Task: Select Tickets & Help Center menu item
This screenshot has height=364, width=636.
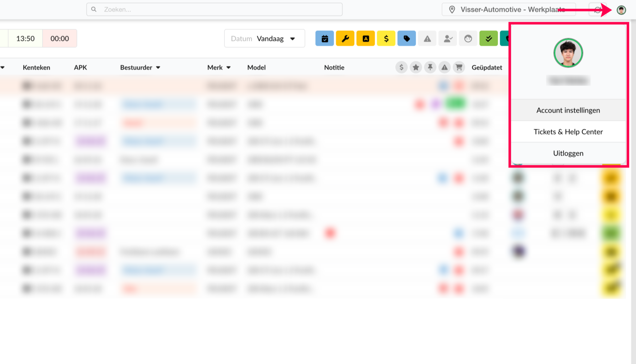Action: click(568, 132)
